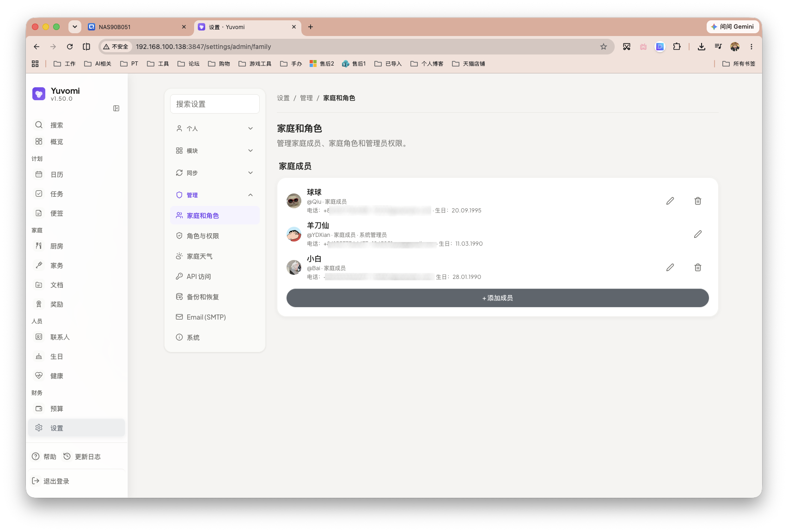Click 退出登录 to log out

pos(51,481)
